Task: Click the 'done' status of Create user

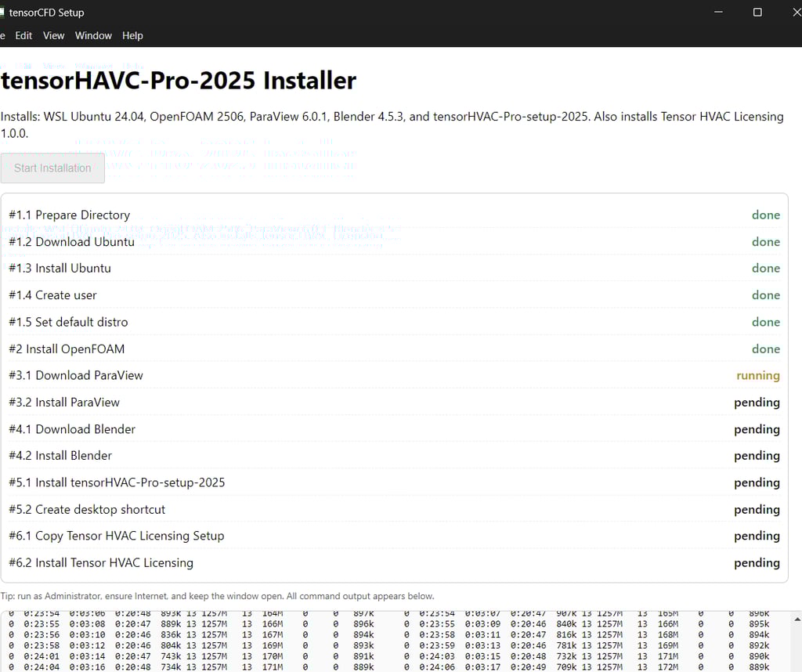Action: click(766, 295)
